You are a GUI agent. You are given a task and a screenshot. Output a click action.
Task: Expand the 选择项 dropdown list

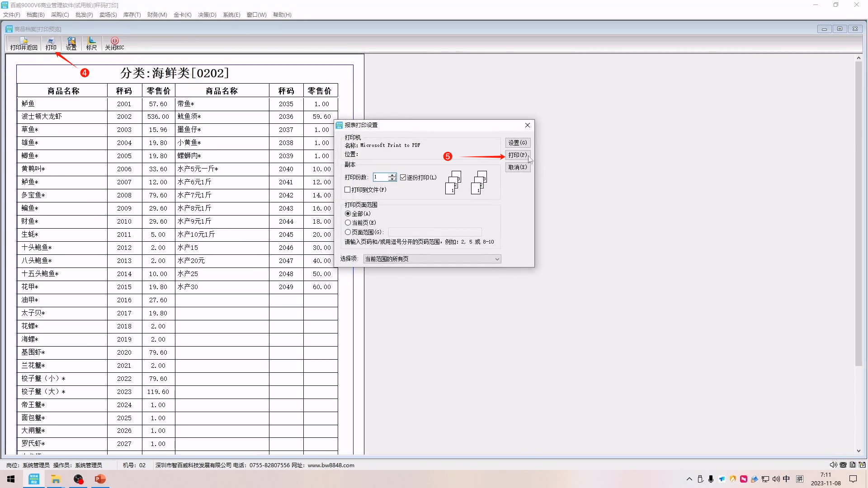pyautogui.click(x=497, y=259)
